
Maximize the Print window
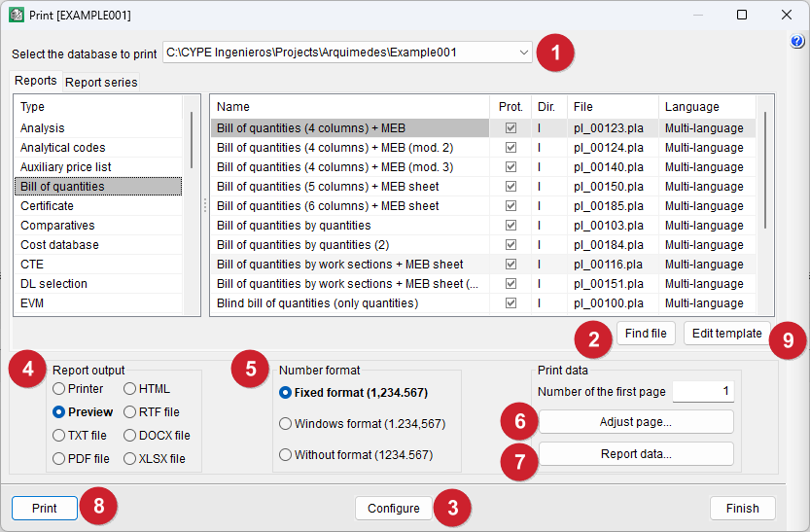tap(742, 15)
